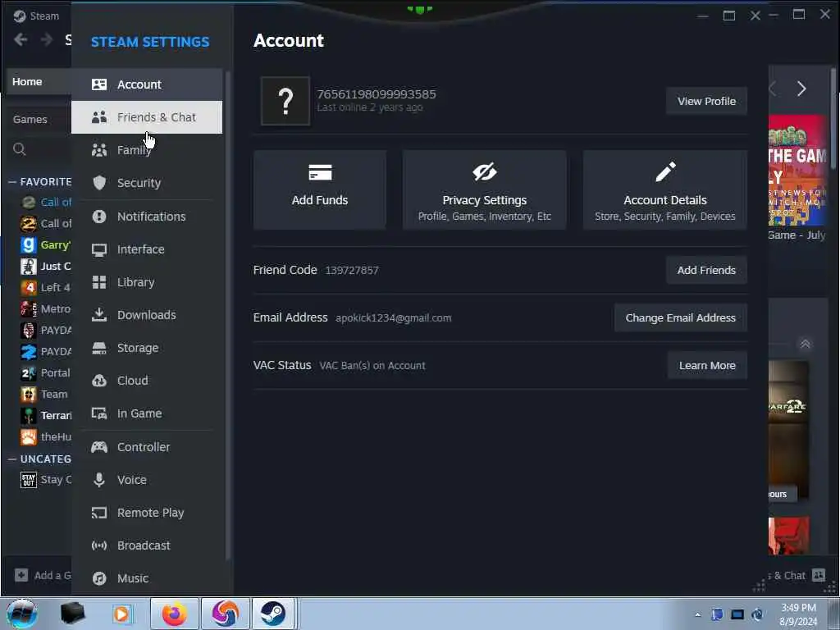This screenshot has width=840, height=630.
Task: Select Friends & Chat settings
Action: click(147, 116)
